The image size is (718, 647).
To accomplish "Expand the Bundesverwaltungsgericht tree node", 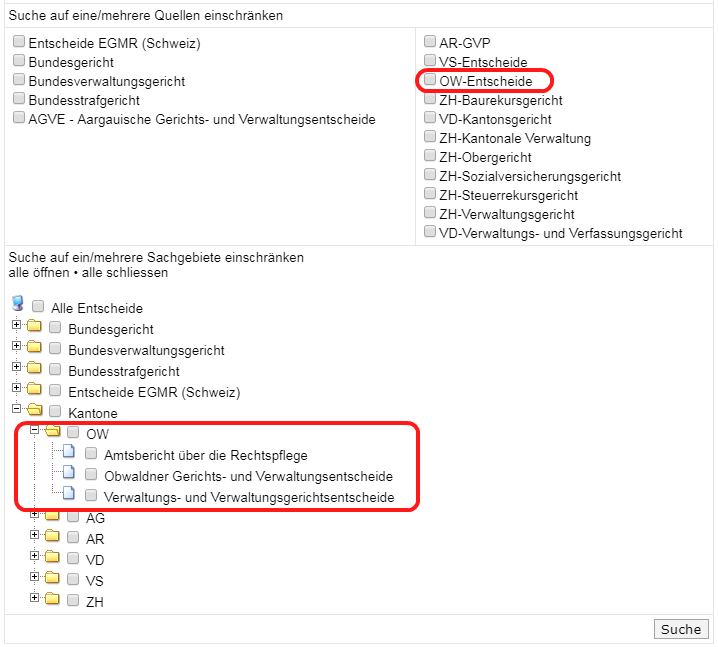I will click(16, 346).
